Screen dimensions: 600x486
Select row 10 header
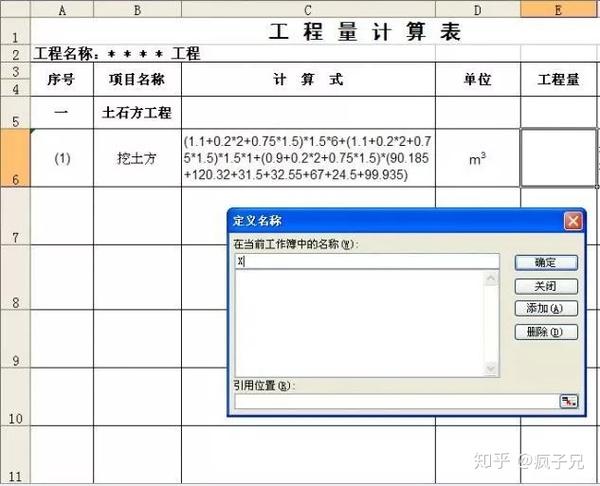pyautogui.click(x=15, y=397)
